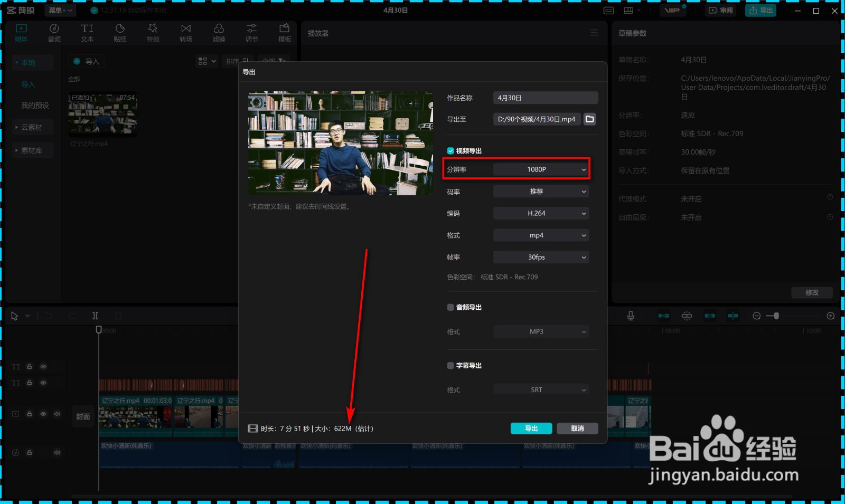Enable the 音频导出 checkbox
The height and width of the screenshot is (504, 845).
[450, 307]
